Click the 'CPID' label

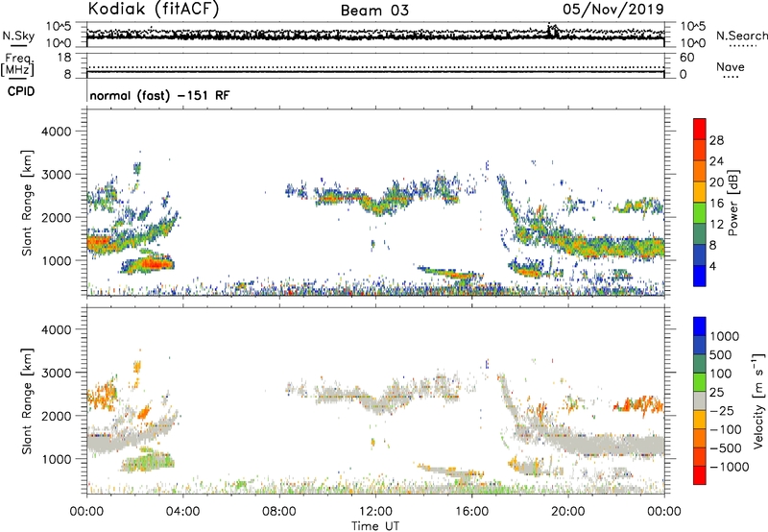pos(21,91)
